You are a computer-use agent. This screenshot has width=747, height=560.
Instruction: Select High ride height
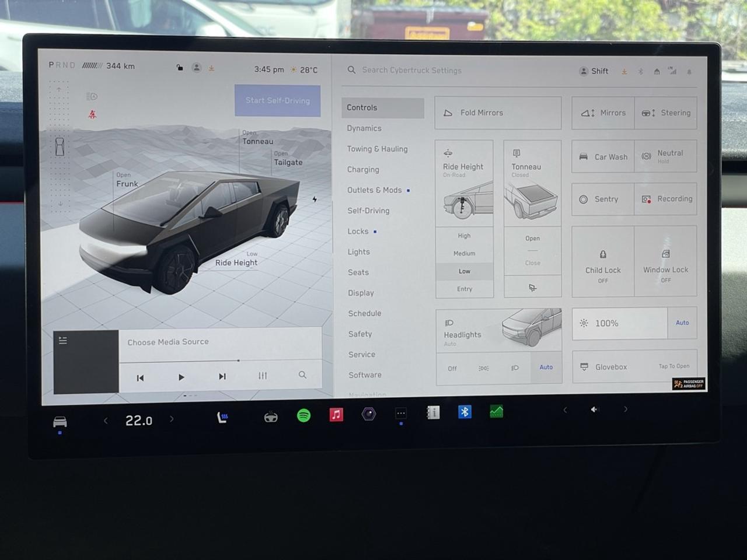pos(464,236)
